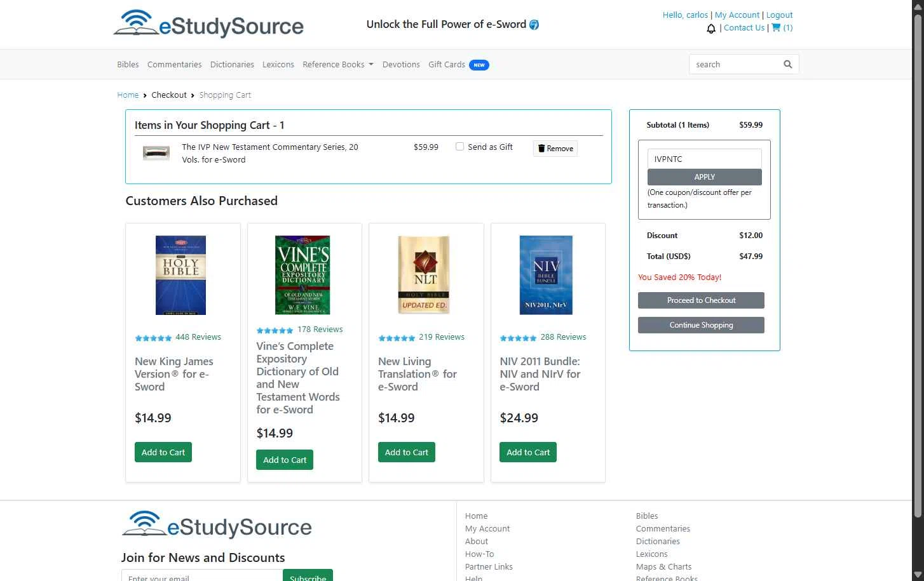Remove the IVP Commentary from cart
Screen dimensions: 924x581
[x=555, y=148]
